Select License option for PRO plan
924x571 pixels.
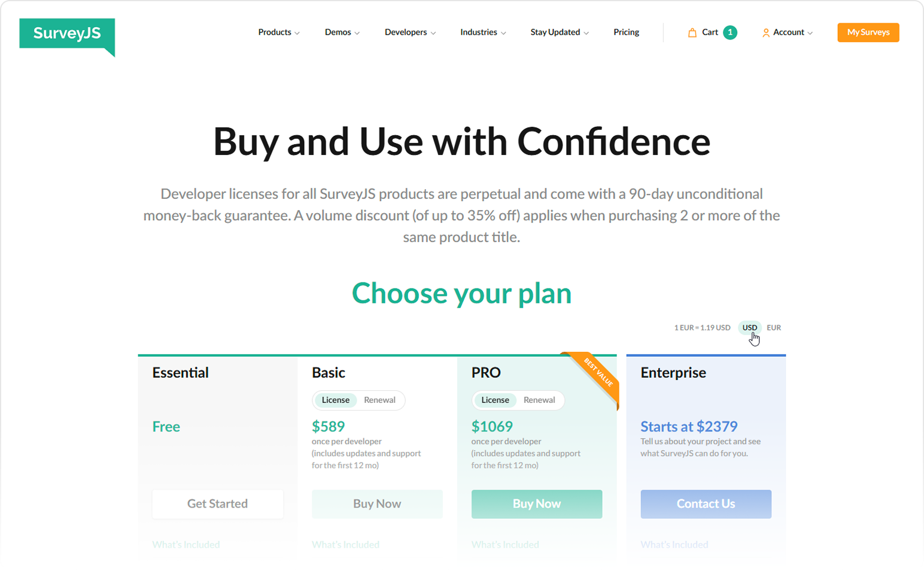click(495, 400)
